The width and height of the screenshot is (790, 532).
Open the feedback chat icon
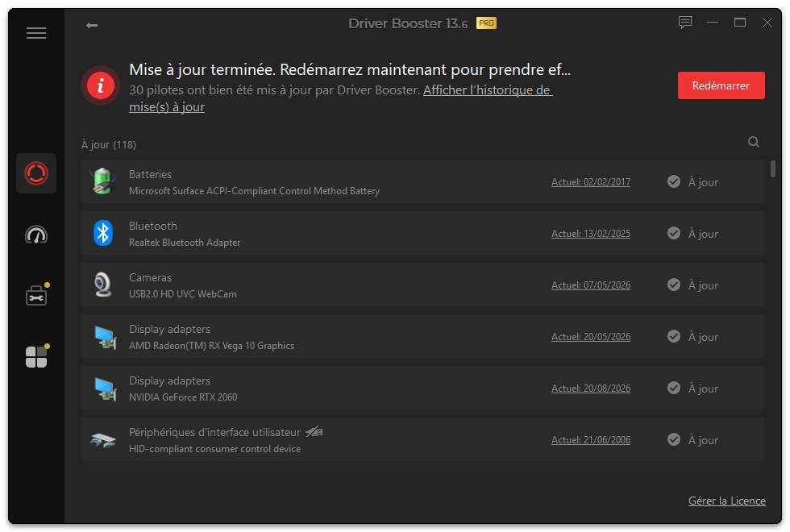click(x=684, y=23)
